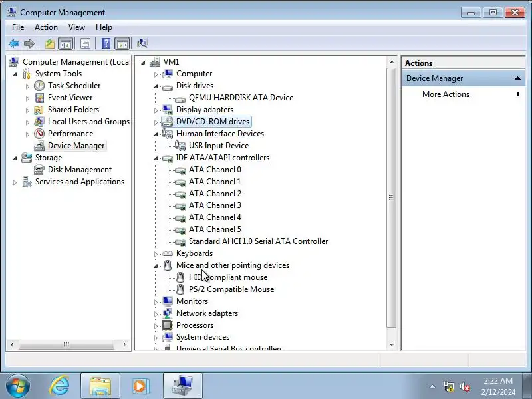Click the network tray icon
This screenshot has height=399, width=532.
click(x=448, y=386)
